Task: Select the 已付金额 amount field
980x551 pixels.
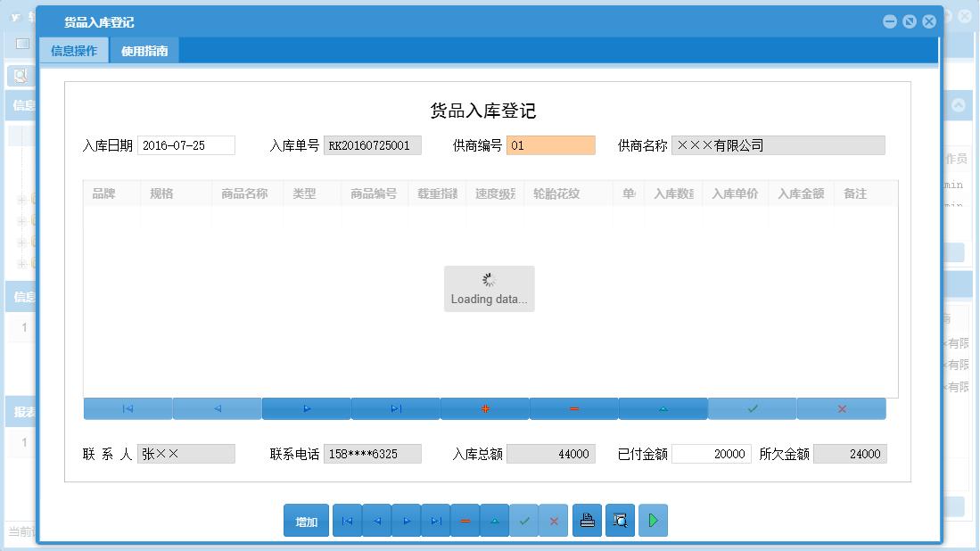Action: [711, 453]
